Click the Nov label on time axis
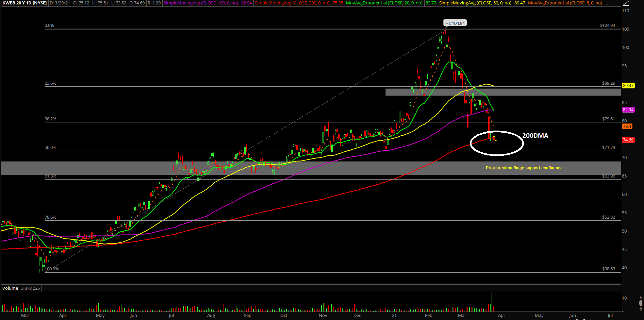This screenshot has width=644, height=320. (x=323, y=316)
